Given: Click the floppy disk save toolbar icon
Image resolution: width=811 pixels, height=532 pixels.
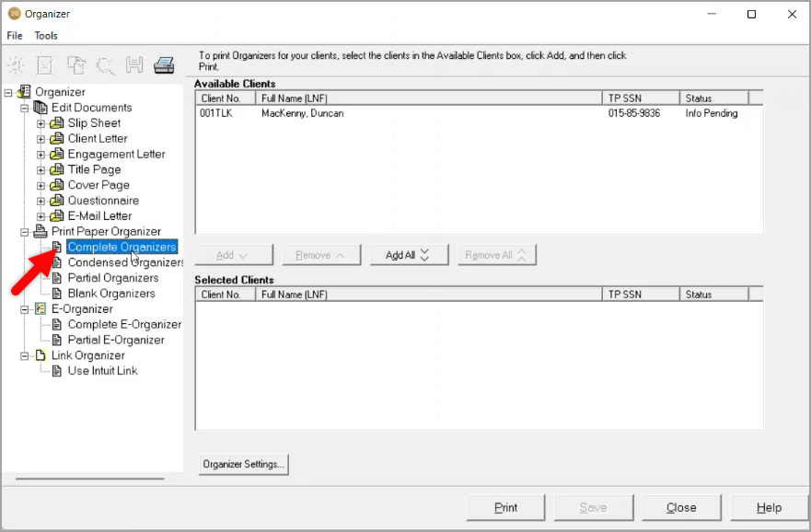Looking at the screenshot, I should [134, 65].
